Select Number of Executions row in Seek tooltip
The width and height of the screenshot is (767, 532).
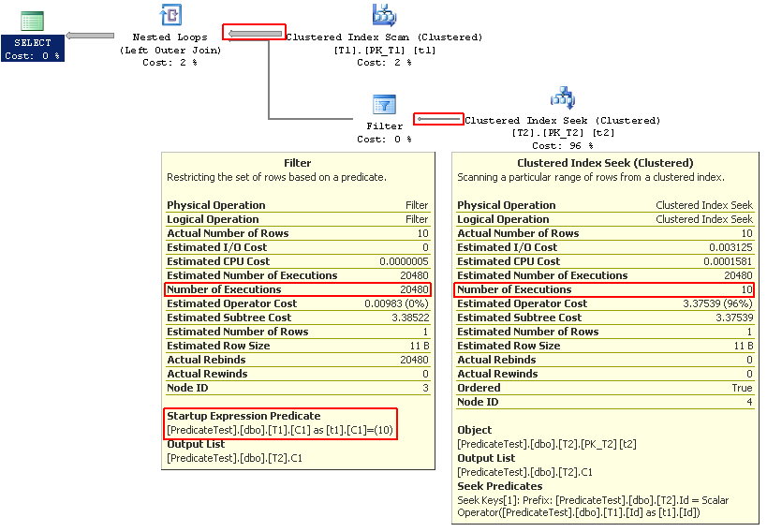(x=605, y=289)
